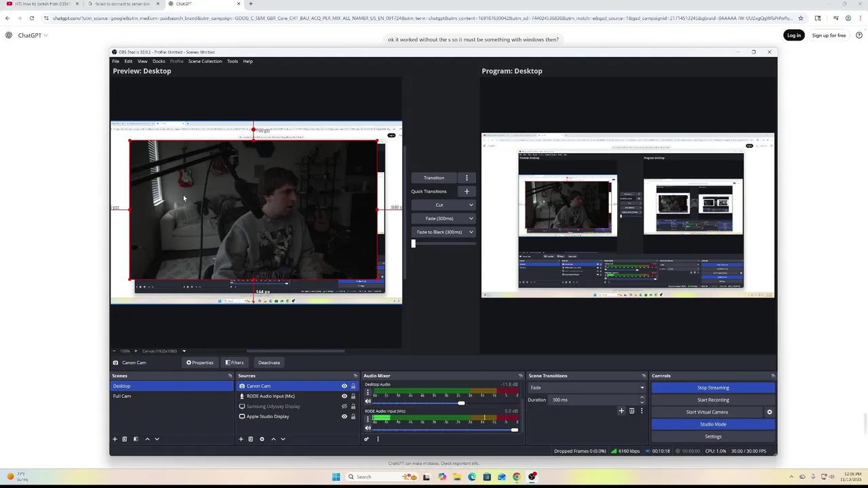The image size is (868, 488).
Task: Move source up arrow in Sources dock
Action: click(x=273, y=439)
